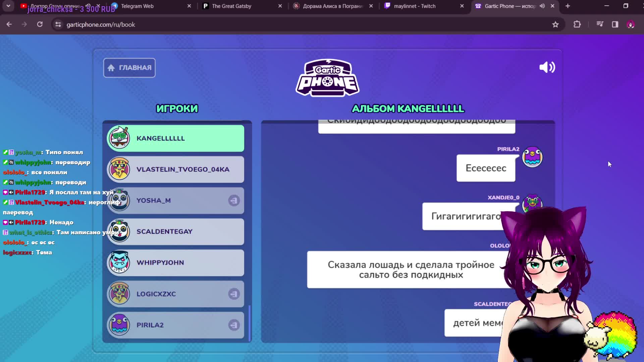
Task: Select player VLASTELIN_TVOEGO_04KA
Action: [x=175, y=170]
